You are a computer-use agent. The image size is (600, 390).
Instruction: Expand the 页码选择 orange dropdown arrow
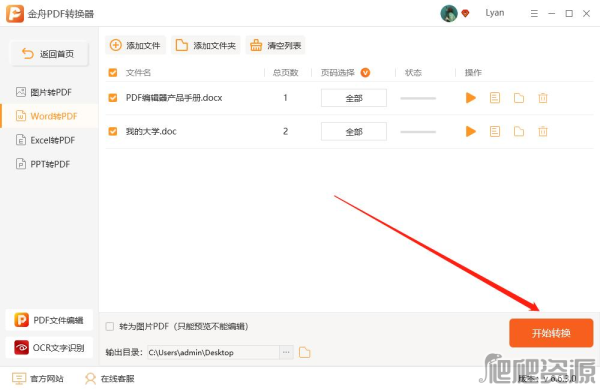coord(365,73)
